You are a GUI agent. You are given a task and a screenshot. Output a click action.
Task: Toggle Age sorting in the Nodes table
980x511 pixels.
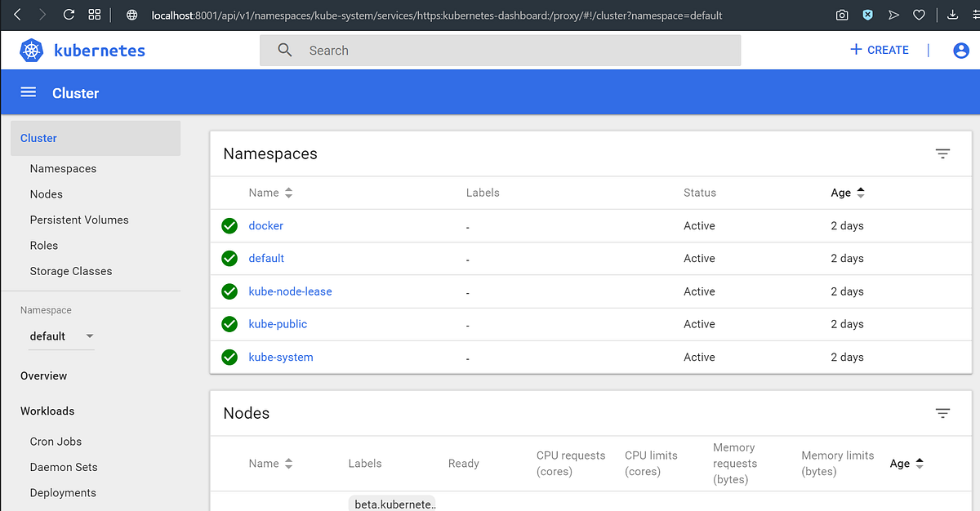click(920, 463)
